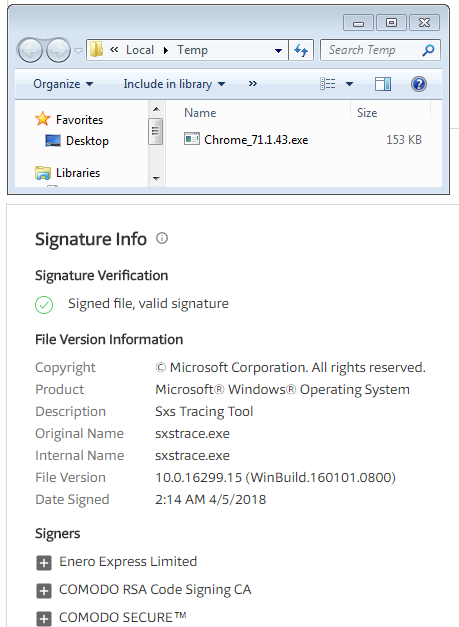
Task: Show more toolbar commands chevron
Action: point(252,84)
